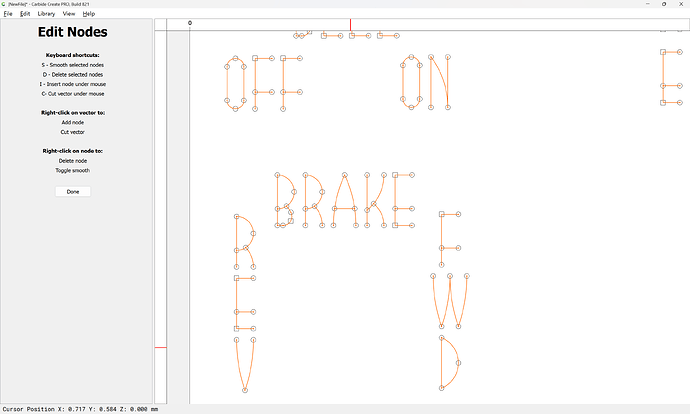This screenshot has height=414, width=690.
Task: Open the Library menu
Action: click(x=46, y=14)
